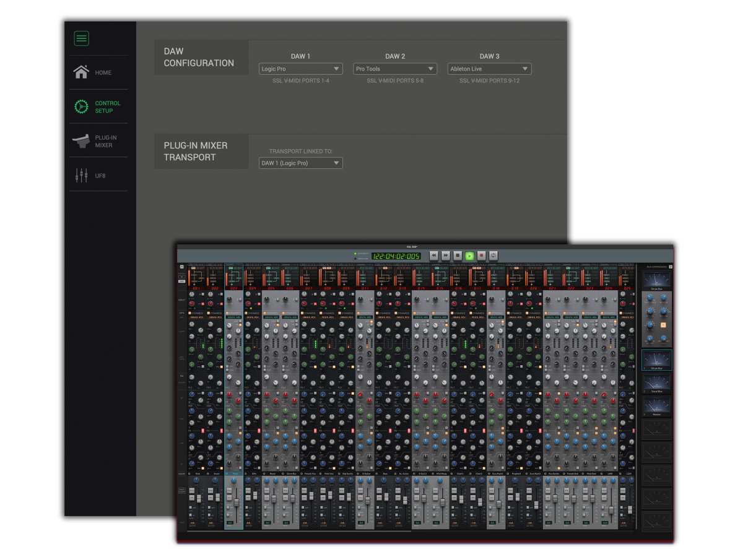
Task: Open the hamburger menu icon
Action: click(81, 38)
